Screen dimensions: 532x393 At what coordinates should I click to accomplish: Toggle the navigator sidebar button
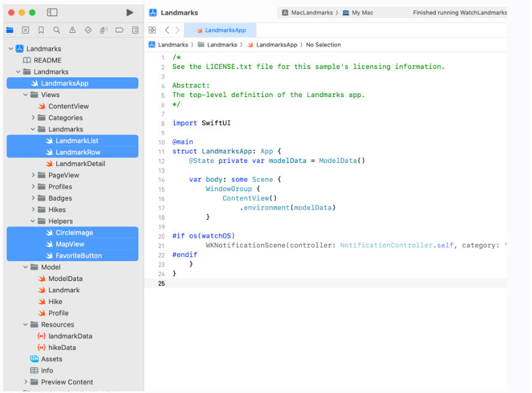pyautogui.click(x=52, y=13)
